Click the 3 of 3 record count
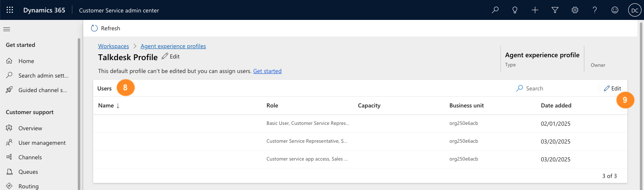This screenshot has height=190, width=644. (x=609, y=176)
